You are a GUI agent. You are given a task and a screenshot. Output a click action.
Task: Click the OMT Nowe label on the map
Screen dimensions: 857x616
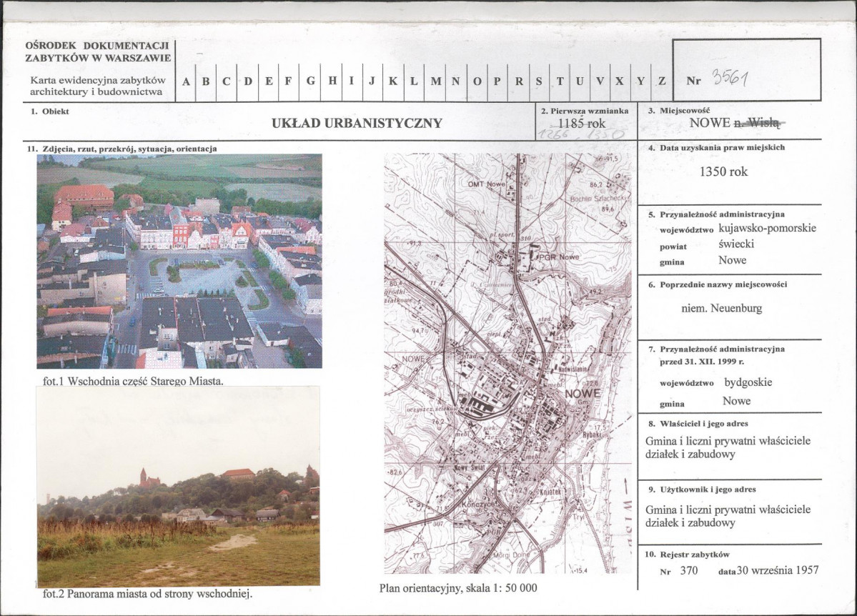487,184
